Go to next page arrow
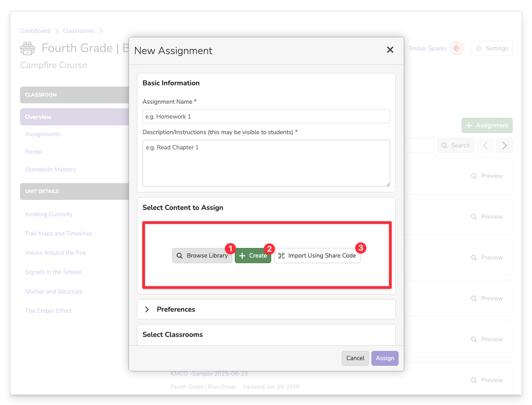This screenshot has height=405, width=532. coord(504,145)
